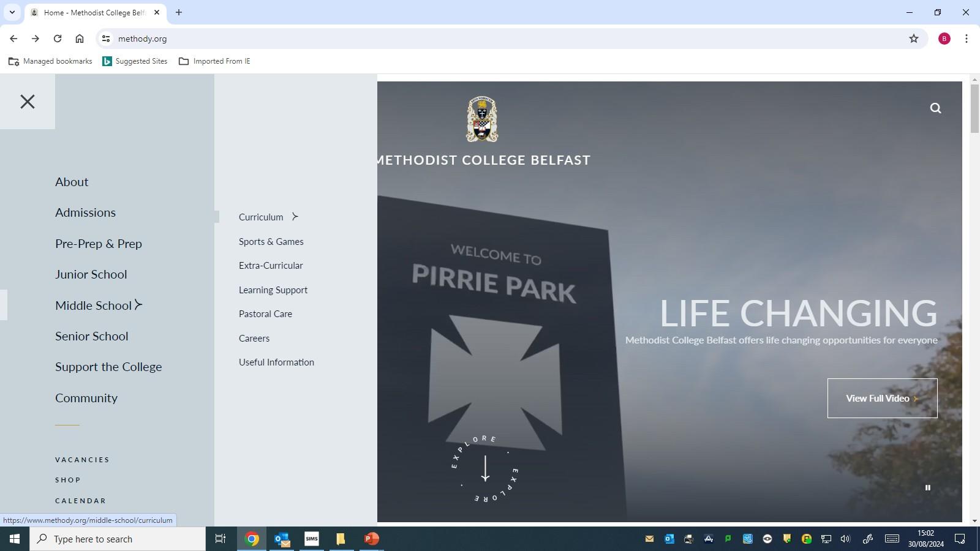This screenshot has width=980, height=551.
Task: Select Middle School in navigation
Action: pos(93,305)
